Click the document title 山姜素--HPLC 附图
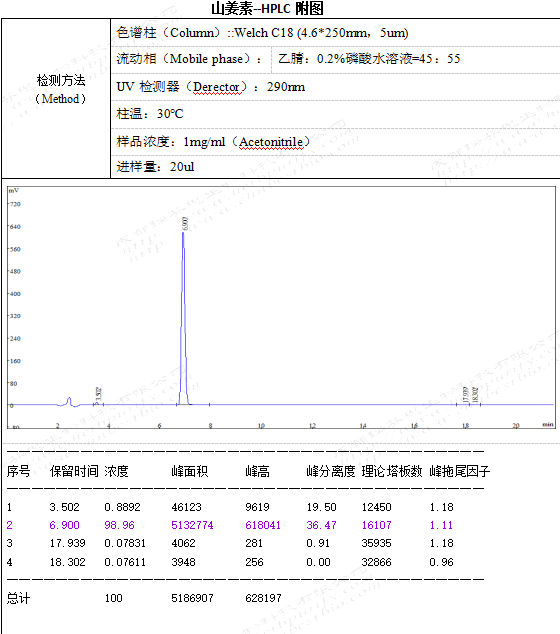 tap(267, 8)
